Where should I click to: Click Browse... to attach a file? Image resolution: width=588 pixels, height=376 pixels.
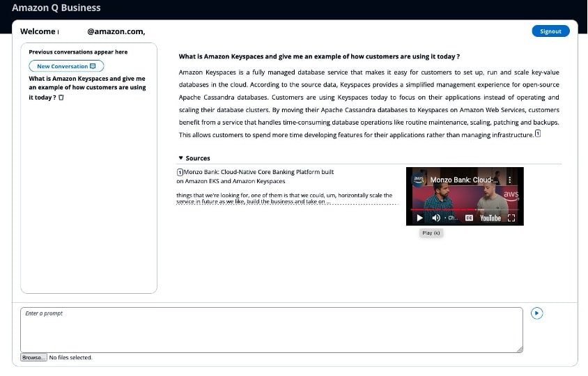click(x=33, y=357)
